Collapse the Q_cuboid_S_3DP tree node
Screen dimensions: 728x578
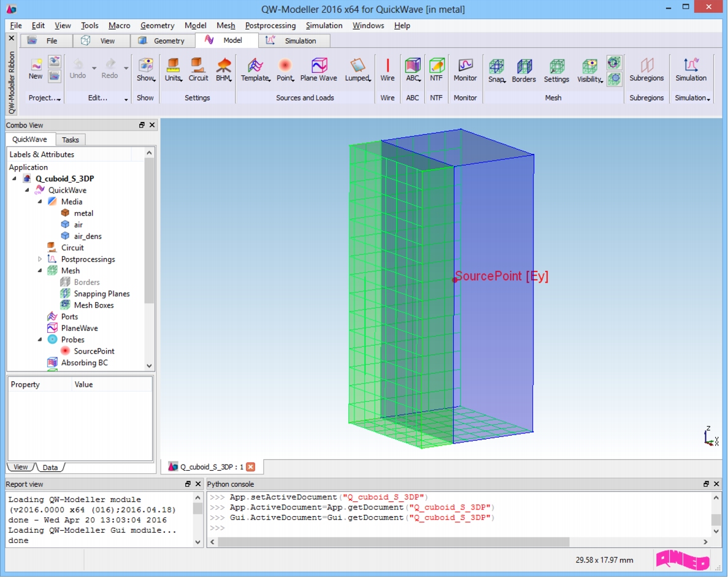14,178
